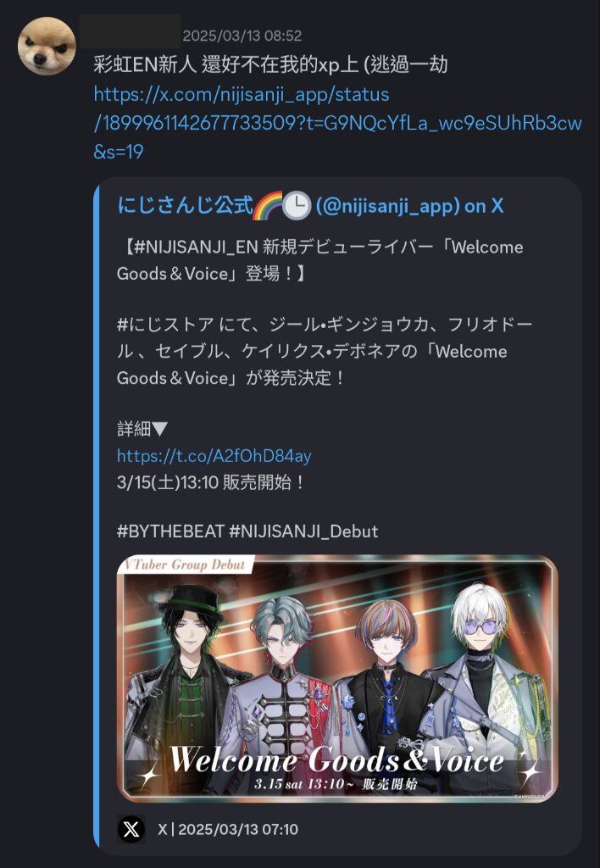Viewport: 600px width, 868px height.
Task: Click the X logo icon in embed footer
Action: [131, 829]
